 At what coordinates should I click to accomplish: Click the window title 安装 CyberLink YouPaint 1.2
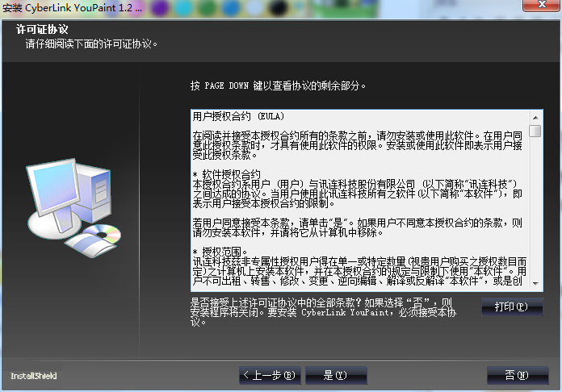click(x=72, y=7)
